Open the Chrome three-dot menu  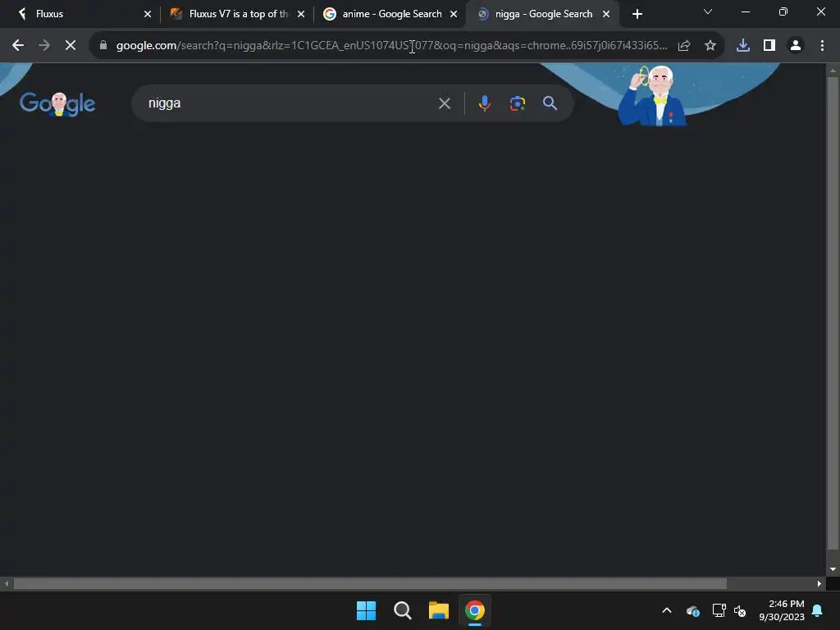pos(822,46)
